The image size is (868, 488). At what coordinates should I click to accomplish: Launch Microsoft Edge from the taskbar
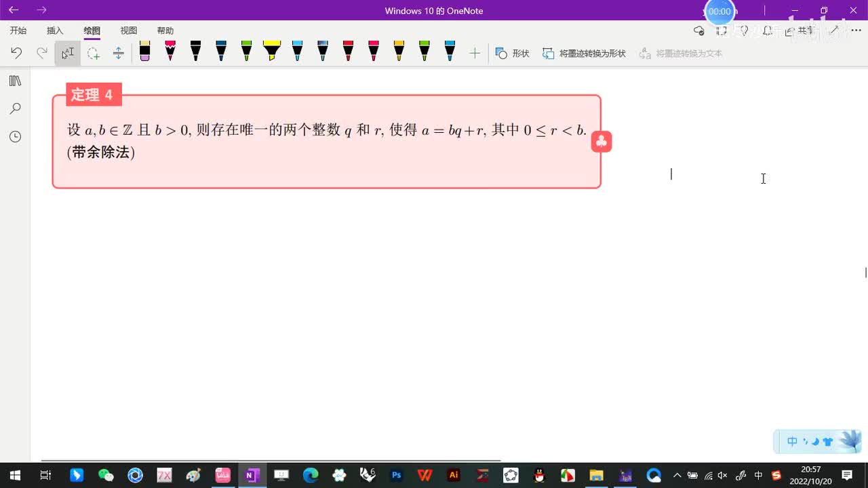[x=311, y=475]
